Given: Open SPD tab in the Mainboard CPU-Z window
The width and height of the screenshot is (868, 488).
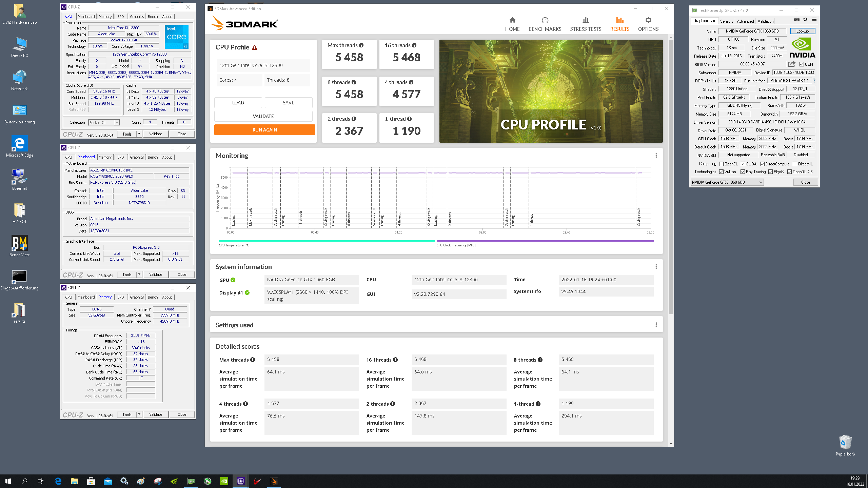Looking at the screenshot, I should point(120,157).
